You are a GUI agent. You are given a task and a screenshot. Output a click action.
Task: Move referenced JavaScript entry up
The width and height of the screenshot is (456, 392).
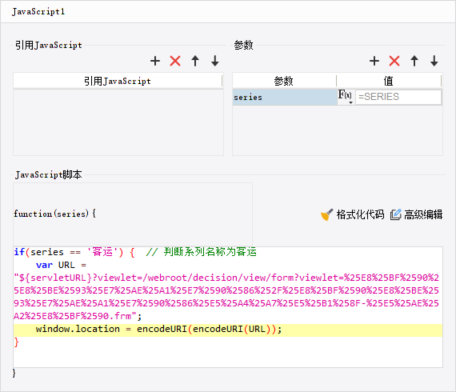pyautogui.click(x=195, y=61)
